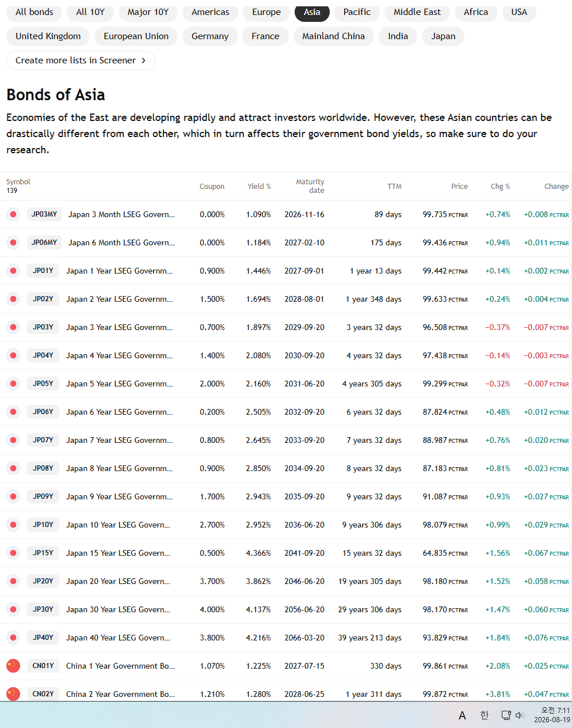This screenshot has width=572, height=728.
Task: Sort by TTM column header
Action: (x=394, y=187)
